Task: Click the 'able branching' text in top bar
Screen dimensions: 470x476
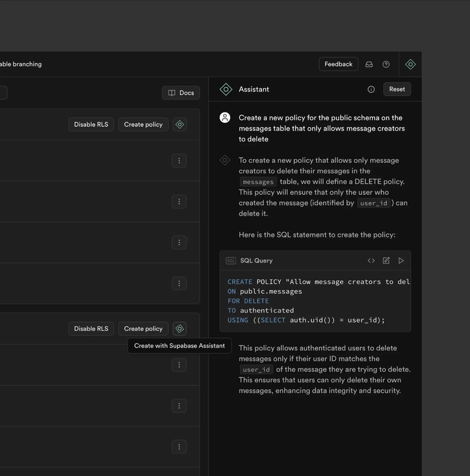Action: 21,65
